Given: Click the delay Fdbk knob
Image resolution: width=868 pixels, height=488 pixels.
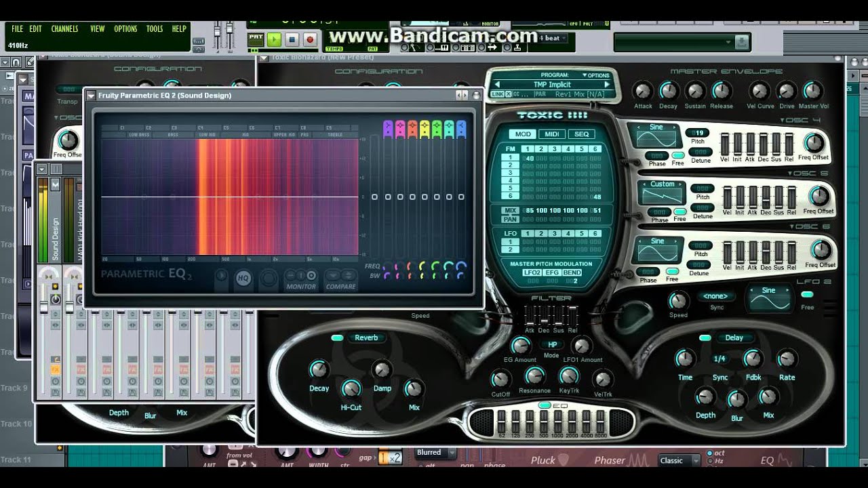Looking at the screenshot, I should click(753, 359).
